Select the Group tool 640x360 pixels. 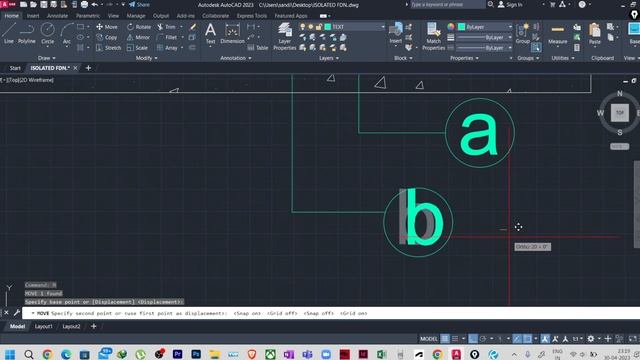click(522, 33)
